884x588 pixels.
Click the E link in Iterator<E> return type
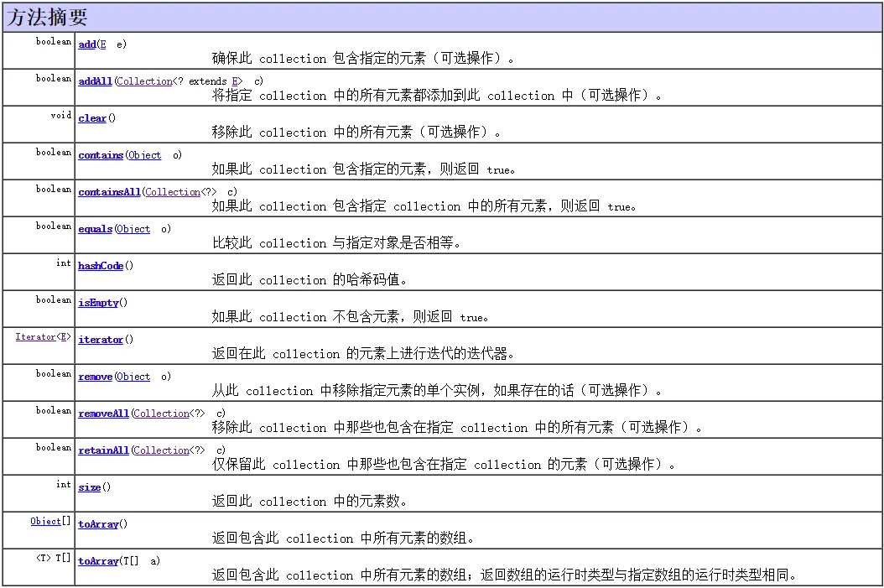click(64, 337)
